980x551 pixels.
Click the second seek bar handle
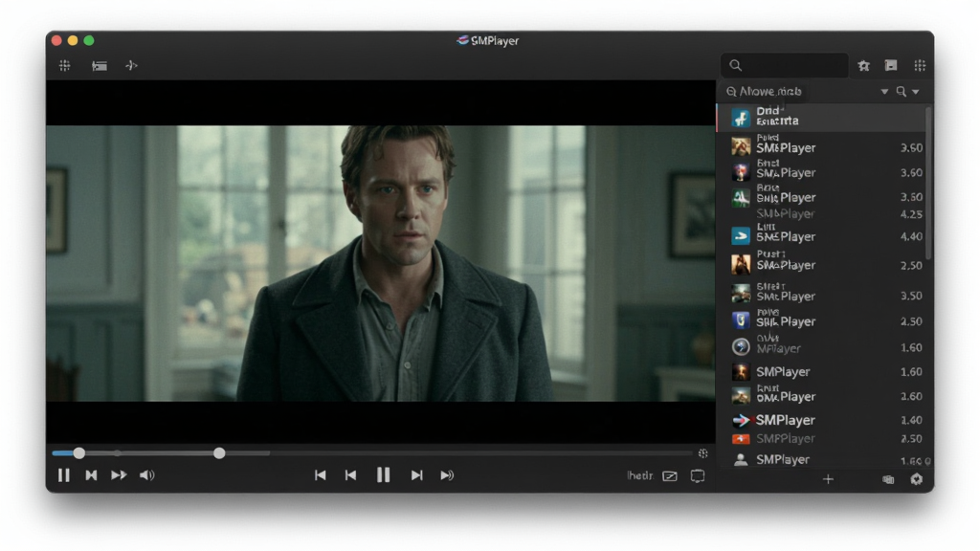219,452
